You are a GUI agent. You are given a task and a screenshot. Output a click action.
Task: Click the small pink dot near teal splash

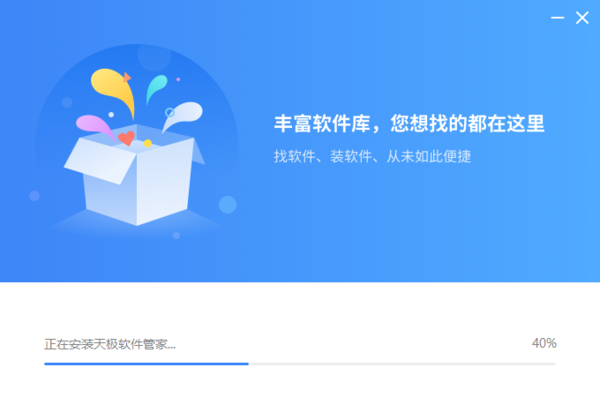(x=178, y=80)
